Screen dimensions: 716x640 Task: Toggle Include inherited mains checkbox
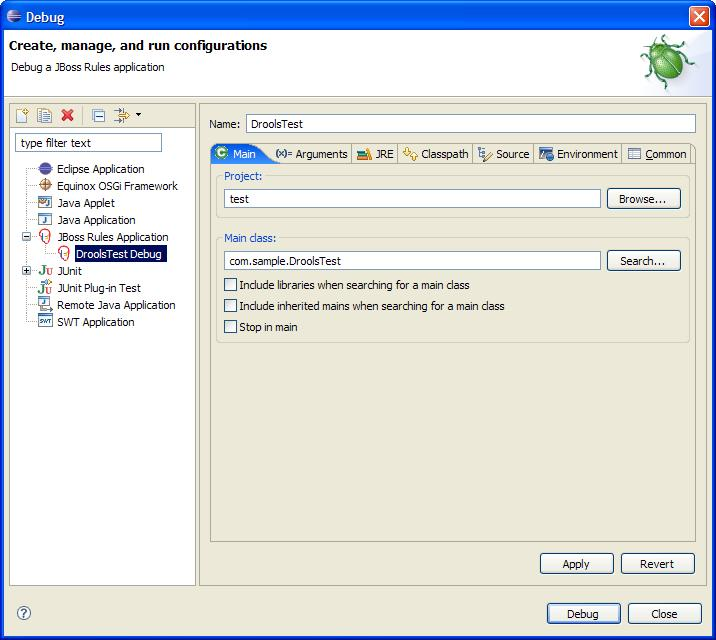click(231, 306)
